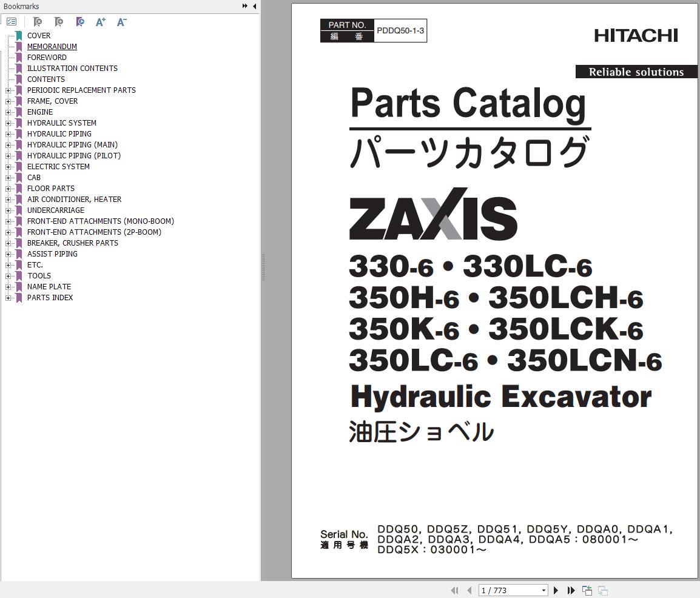Increase bookmark text size with A+
This screenshot has width=700, height=598.
[101, 21]
